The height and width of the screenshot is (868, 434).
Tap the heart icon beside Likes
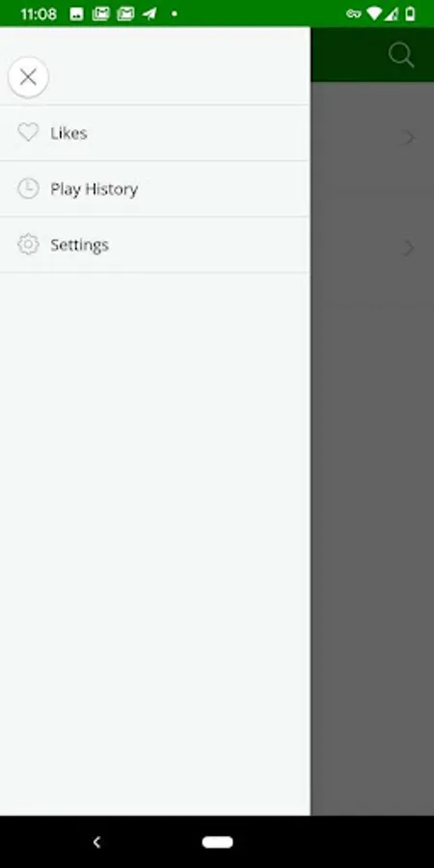point(28,132)
